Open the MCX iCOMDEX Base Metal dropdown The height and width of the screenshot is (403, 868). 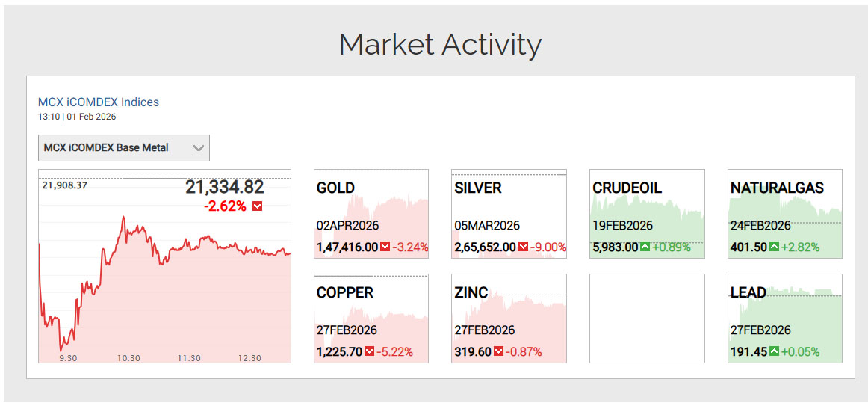pos(124,148)
